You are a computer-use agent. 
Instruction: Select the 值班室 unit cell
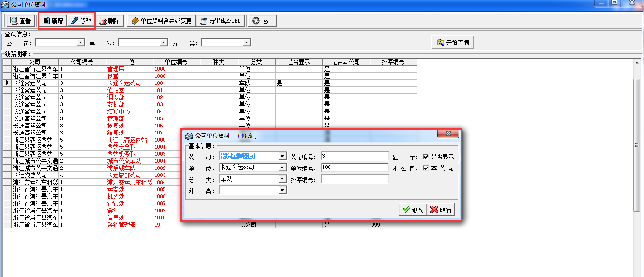pyautogui.click(x=129, y=90)
